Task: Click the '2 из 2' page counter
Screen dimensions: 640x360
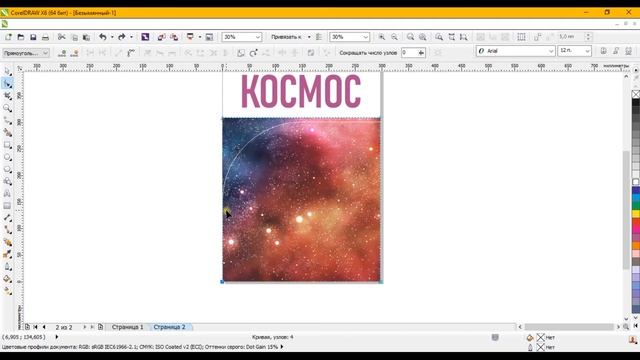Action: (x=64, y=327)
